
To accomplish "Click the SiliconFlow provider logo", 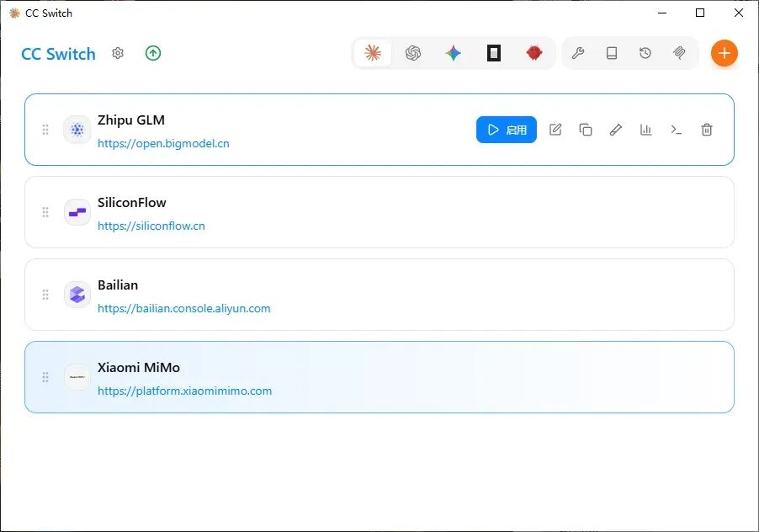I will (x=77, y=212).
